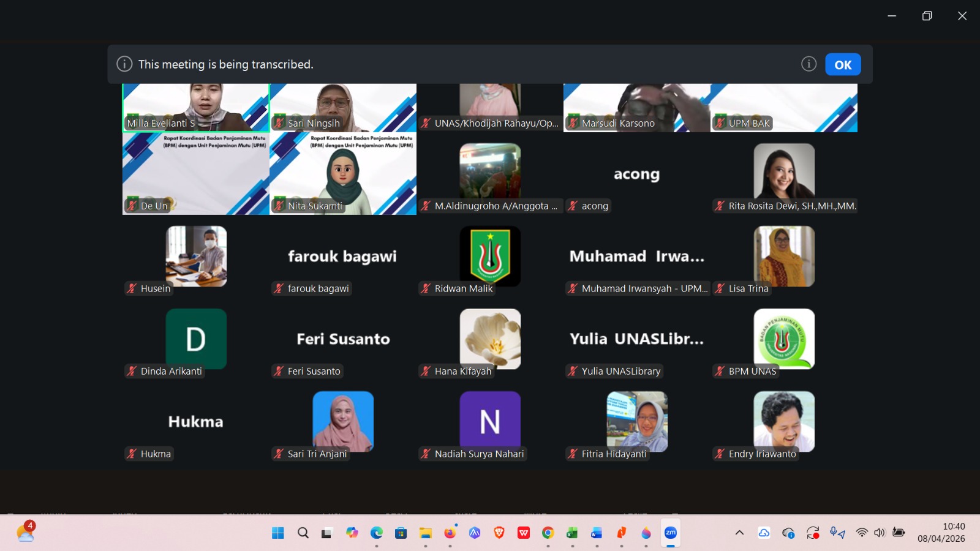Open the taskbar Search icon

(303, 533)
